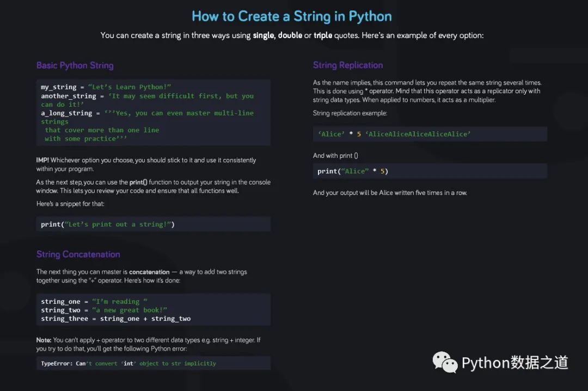This screenshot has height=391, width=588.
Task: Click the TypeError message bar
Action: point(154,363)
